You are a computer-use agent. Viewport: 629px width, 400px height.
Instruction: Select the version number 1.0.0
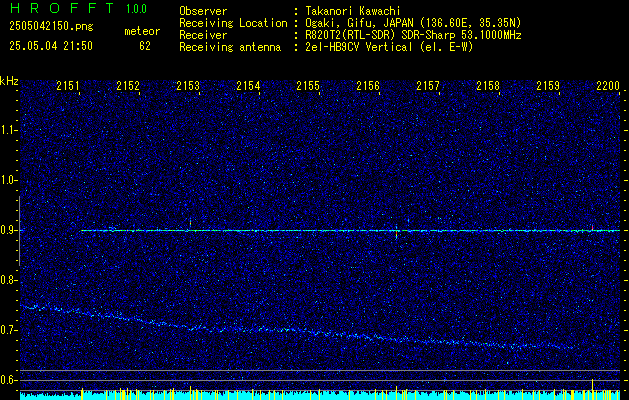pyautogui.click(x=136, y=9)
